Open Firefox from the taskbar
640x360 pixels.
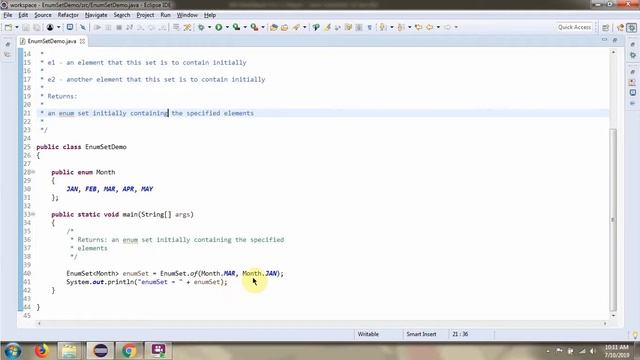(x=42, y=351)
